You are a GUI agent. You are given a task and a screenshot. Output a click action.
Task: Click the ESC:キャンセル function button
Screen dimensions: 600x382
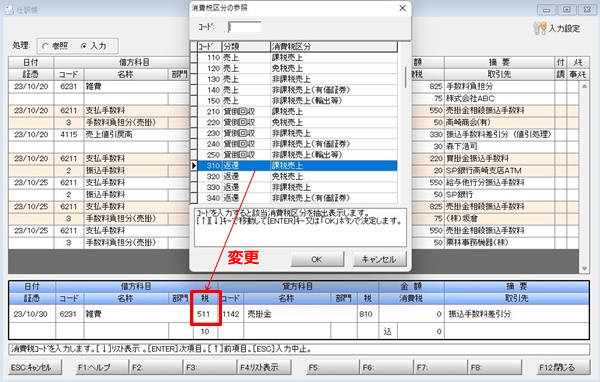point(35,367)
